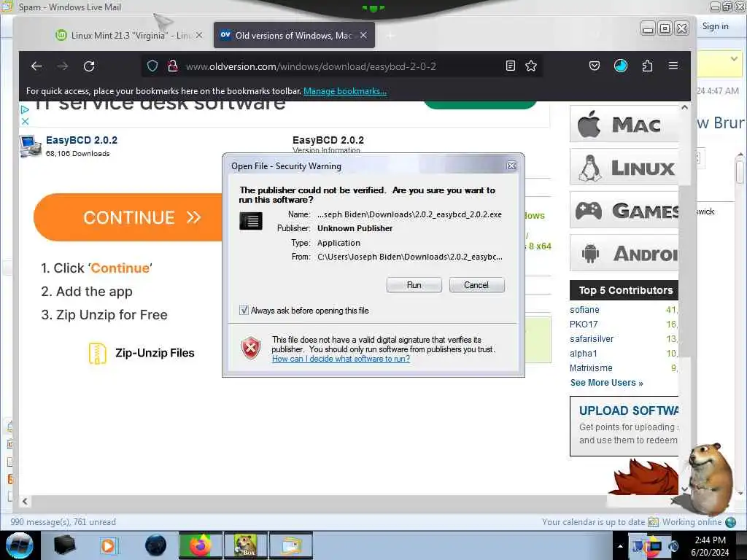The width and height of the screenshot is (747, 560).
Task: Open the Linux category button
Action: pyautogui.click(x=624, y=167)
